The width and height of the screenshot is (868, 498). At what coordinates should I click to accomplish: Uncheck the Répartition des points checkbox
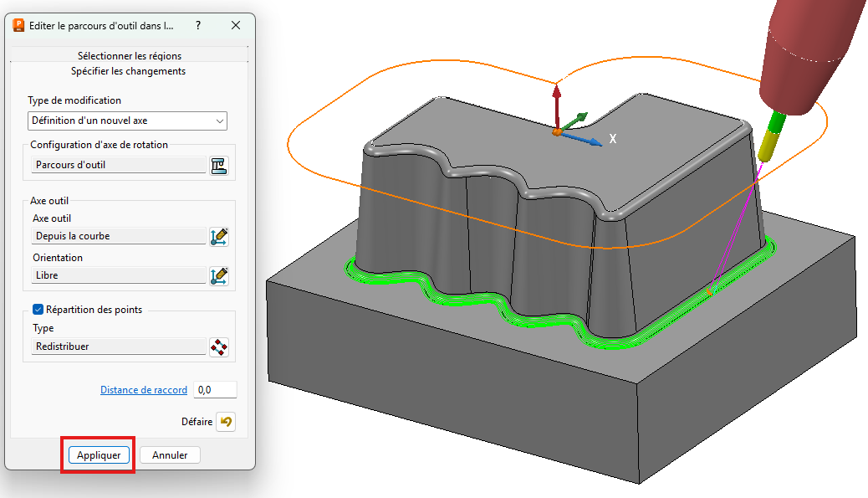(x=38, y=310)
